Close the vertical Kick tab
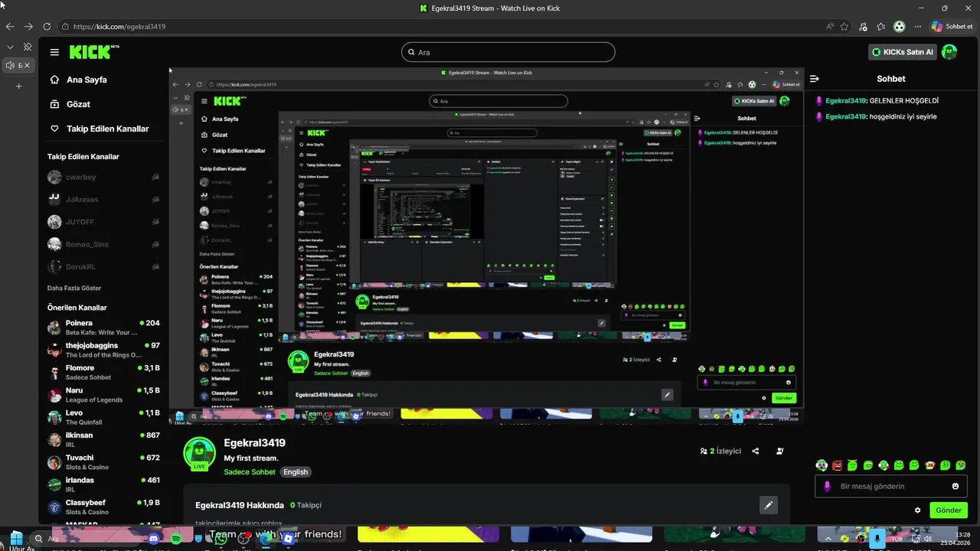This screenshot has width=980, height=551. coord(28,66)
